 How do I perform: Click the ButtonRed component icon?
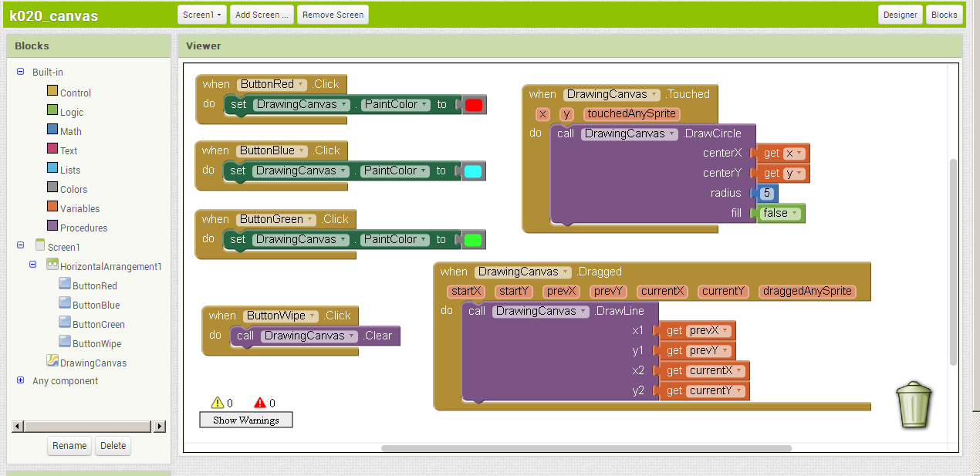[65, 285]
